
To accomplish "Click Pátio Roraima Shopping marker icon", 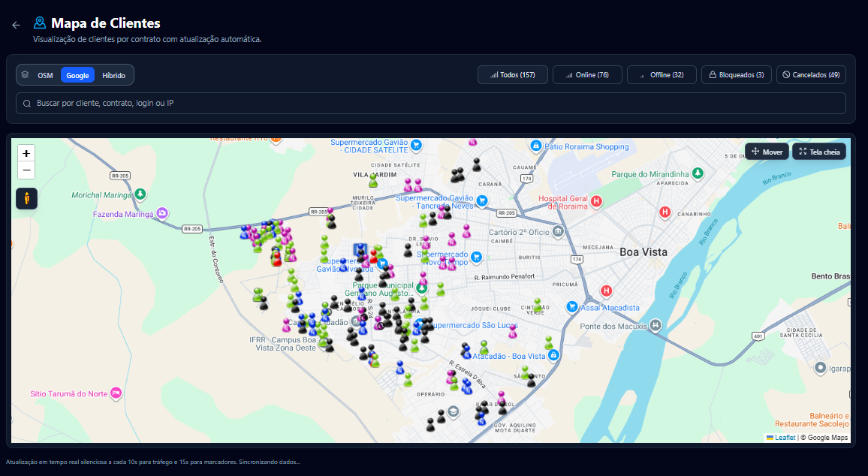I will [535, 146].
